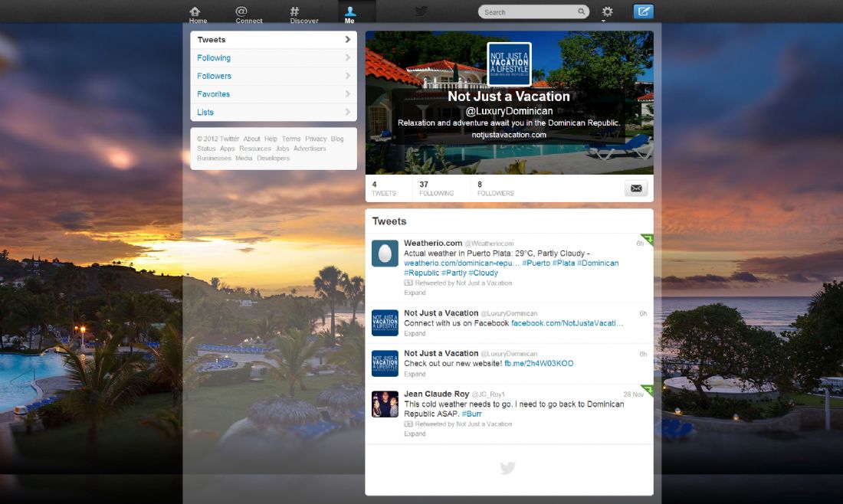
Task: Open the fb.me/2h4W03KOO link
Action: tap(539, 364)
